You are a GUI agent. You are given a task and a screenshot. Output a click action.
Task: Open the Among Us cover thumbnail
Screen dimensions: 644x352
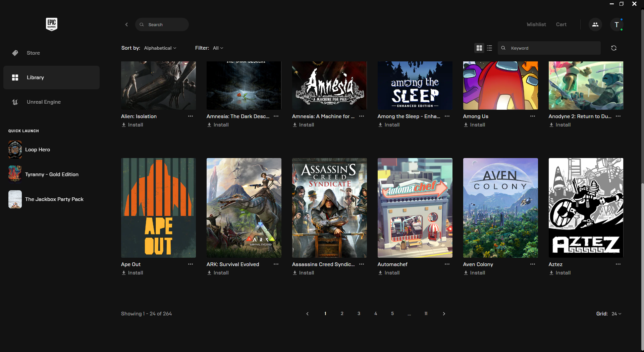point(500,86)
